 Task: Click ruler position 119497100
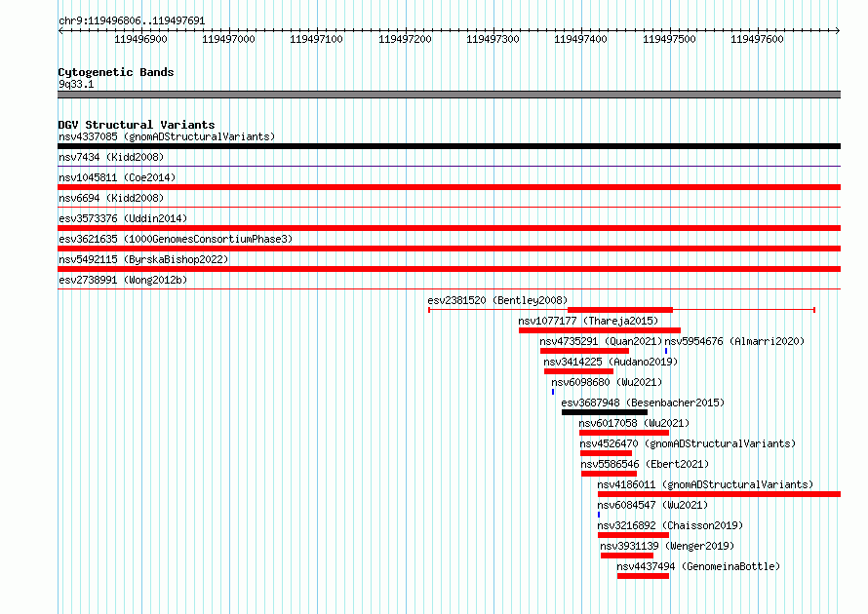click(x=317, y=39)
